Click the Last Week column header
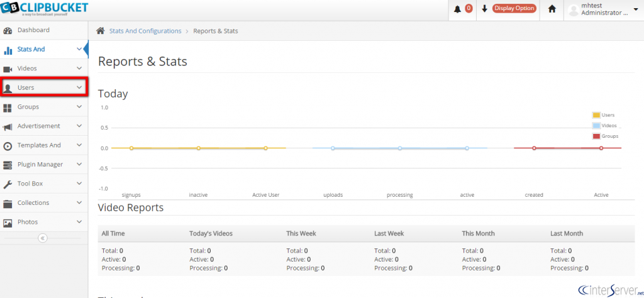 click(x=389, y=233)
